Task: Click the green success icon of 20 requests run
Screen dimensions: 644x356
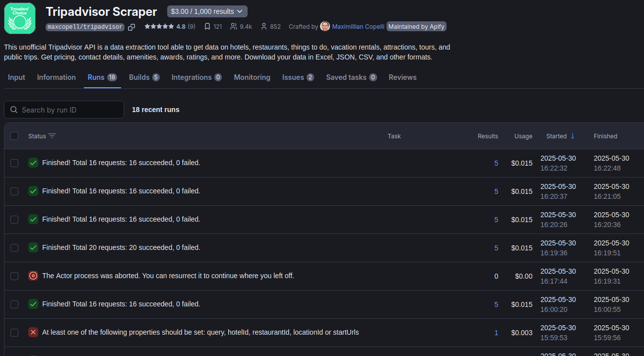Action: coord(33,247)
